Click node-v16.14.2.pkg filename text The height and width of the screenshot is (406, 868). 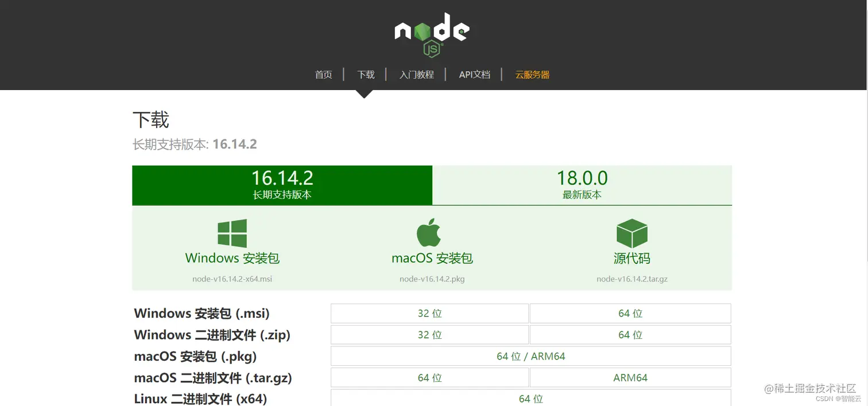pos(432,279)
